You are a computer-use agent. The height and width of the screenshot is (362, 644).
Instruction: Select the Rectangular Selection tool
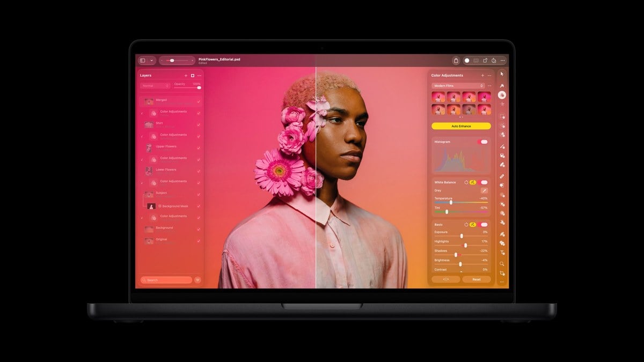[502, 116]
